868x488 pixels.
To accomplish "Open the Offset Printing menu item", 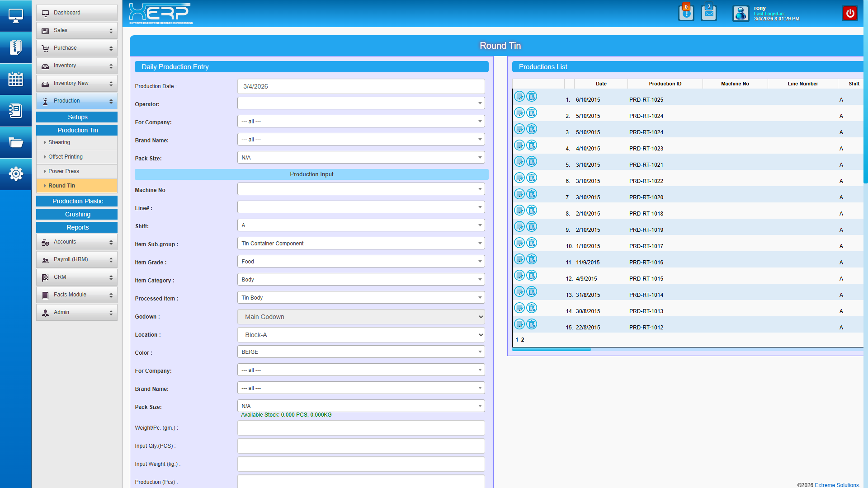I will pos(66,157).
